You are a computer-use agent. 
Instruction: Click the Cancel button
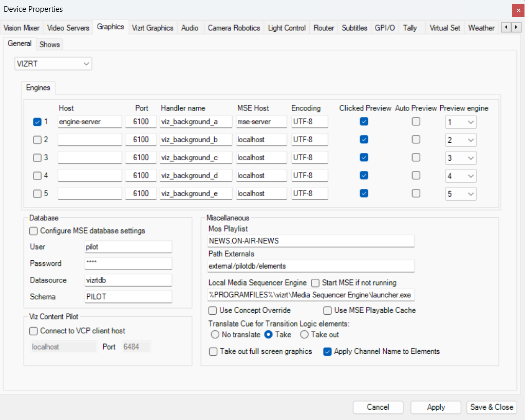(x=378, y=407)
